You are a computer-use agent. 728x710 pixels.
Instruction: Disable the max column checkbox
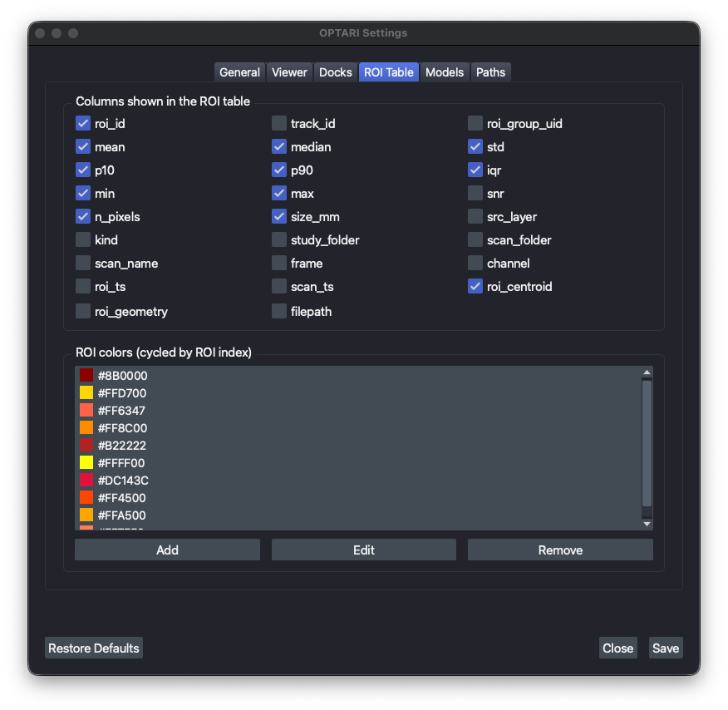click(279, 193)
